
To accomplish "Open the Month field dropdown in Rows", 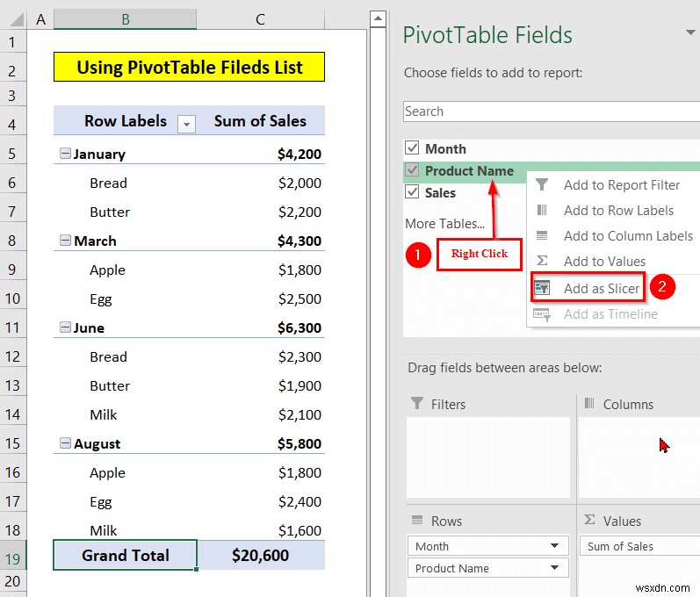I will [554, 546].
